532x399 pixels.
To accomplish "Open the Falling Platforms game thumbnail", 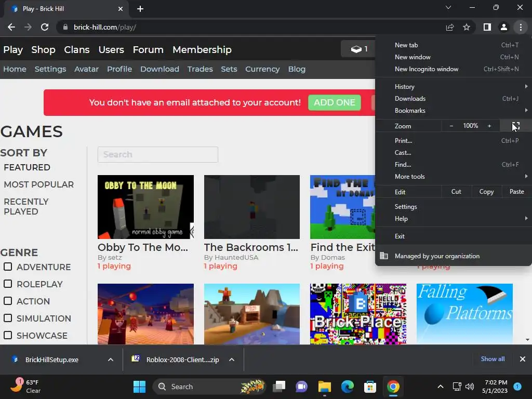I will tap(464, 314).
